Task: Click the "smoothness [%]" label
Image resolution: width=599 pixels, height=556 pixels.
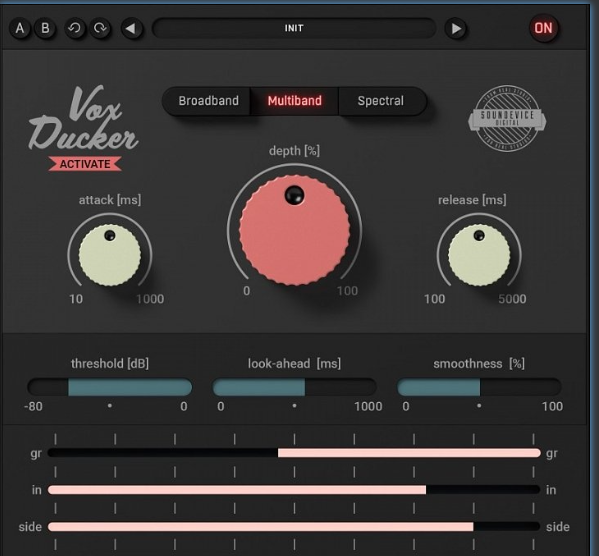Action: [479, 363]
